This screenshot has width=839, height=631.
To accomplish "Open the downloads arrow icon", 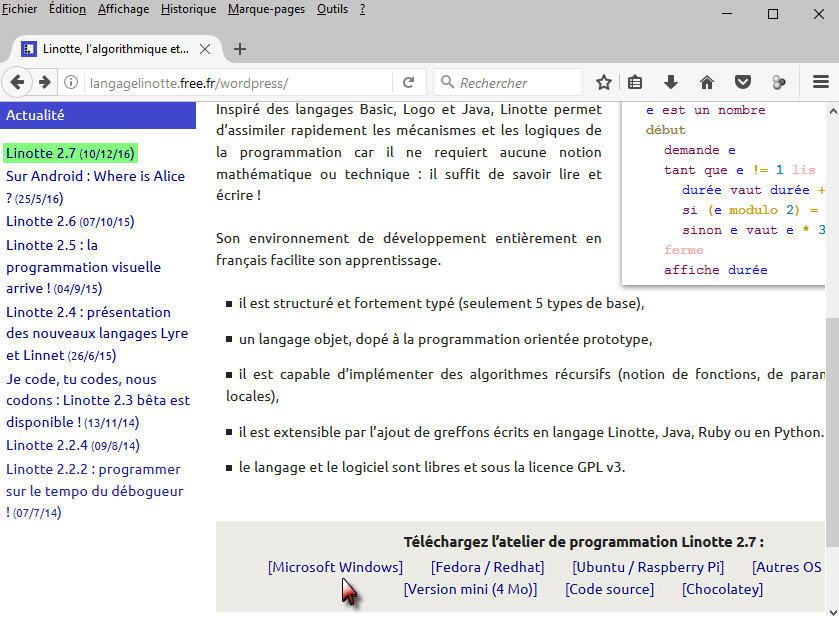I will pos(670,82).
